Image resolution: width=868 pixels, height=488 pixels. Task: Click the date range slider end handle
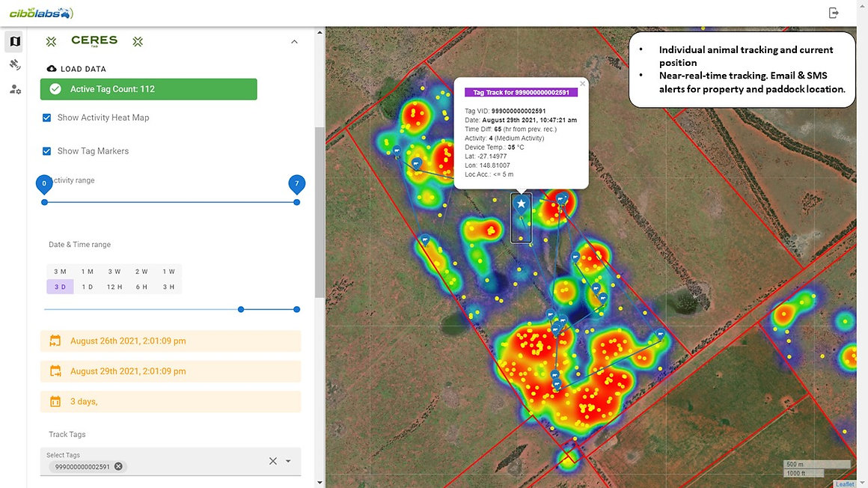click(x=297, y=309)
